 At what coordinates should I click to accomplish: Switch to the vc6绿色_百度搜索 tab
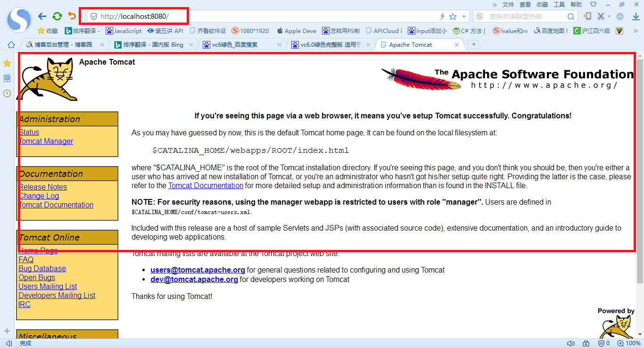click(x=242, y=45)
